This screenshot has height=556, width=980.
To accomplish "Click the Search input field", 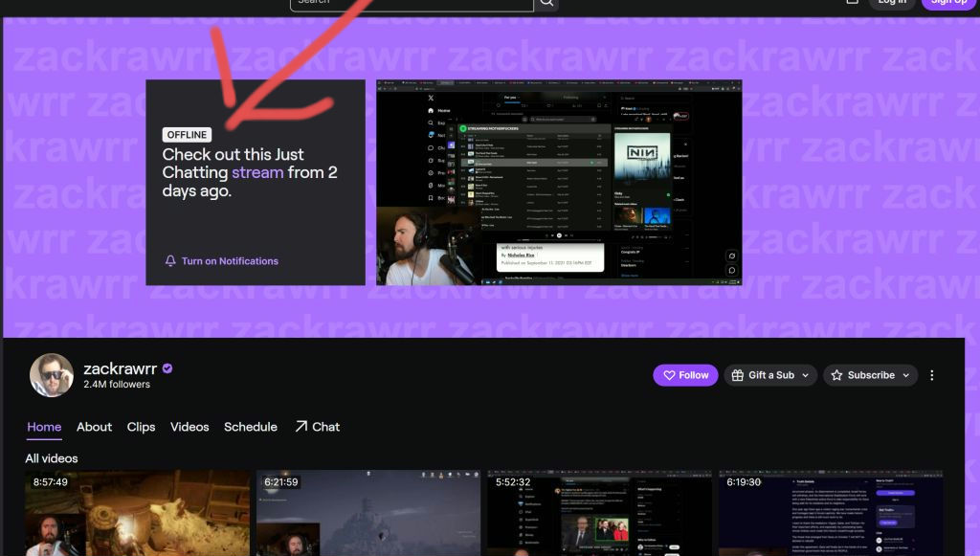I will tap(412, 3).
